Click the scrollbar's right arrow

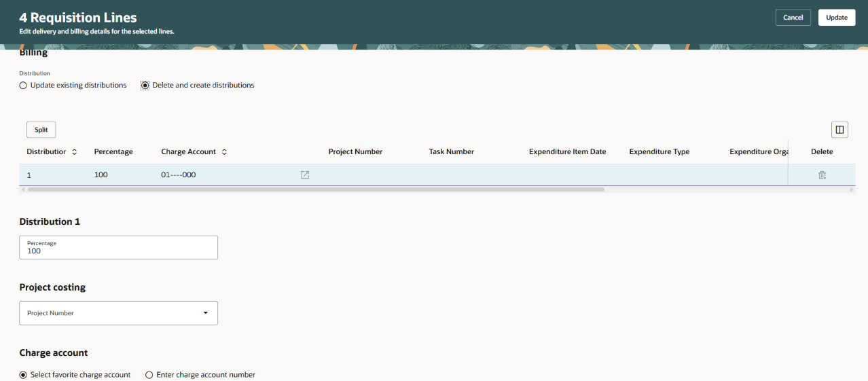(852, 189)
